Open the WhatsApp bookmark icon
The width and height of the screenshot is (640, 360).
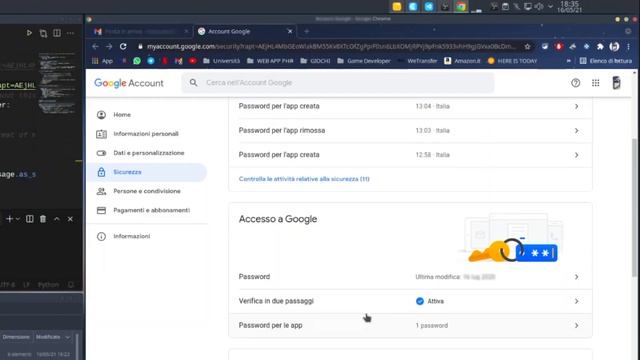tap(137, 61)
